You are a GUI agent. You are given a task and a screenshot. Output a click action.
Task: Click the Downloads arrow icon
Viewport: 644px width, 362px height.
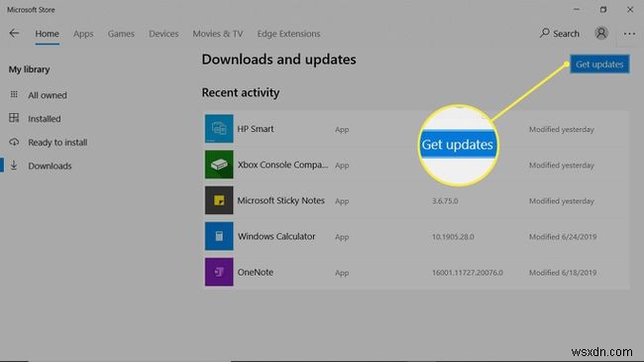[x=14, y=166]
